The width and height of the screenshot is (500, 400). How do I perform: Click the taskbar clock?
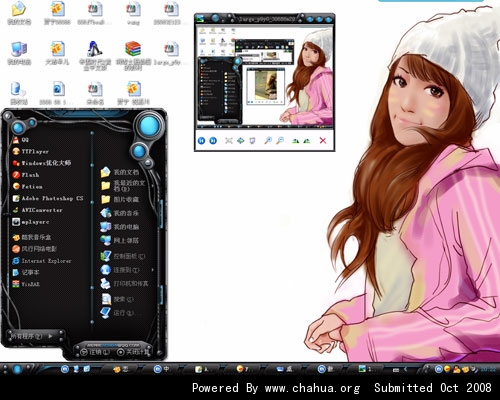pos(488,369)
